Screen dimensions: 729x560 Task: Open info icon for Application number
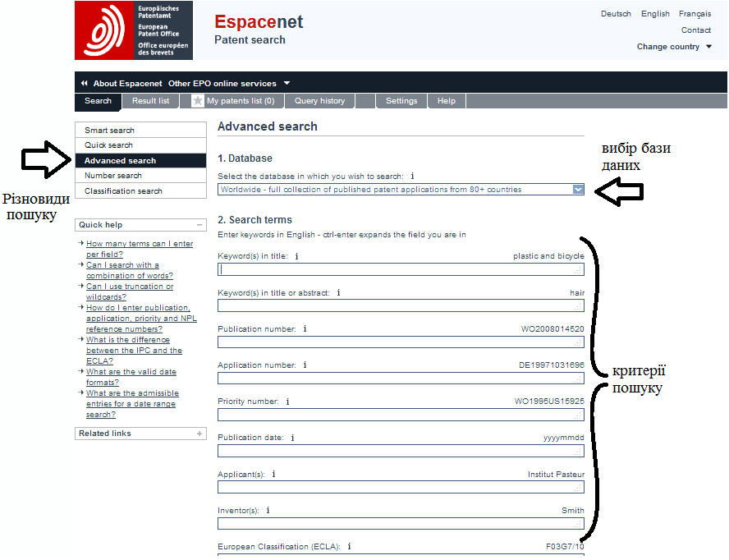pos(305,365)
